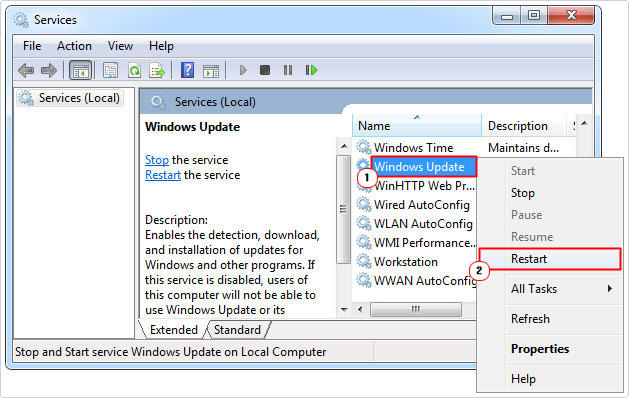Viewport: 629px width, 398px height.
Task: Click the description pane vertical scrollbar thumb
Action: [x=343, y=209]
